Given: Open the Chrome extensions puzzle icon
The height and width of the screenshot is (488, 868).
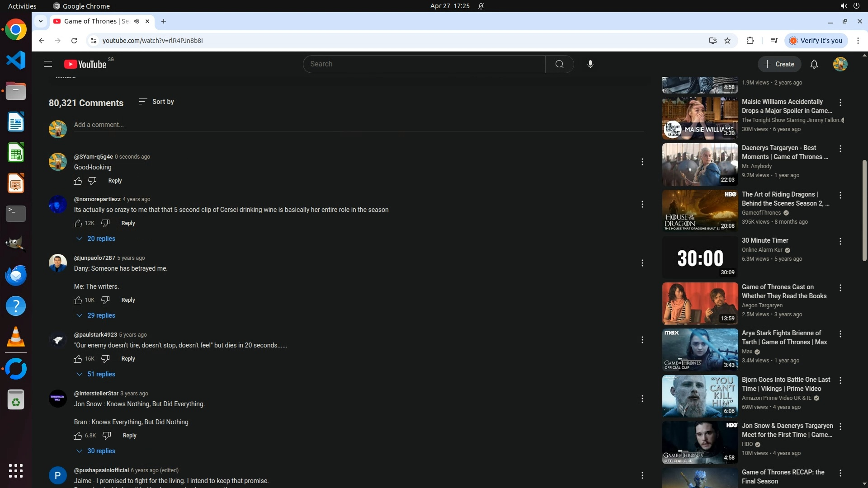Looking at the screenshot, I should (x=750, y=41).
